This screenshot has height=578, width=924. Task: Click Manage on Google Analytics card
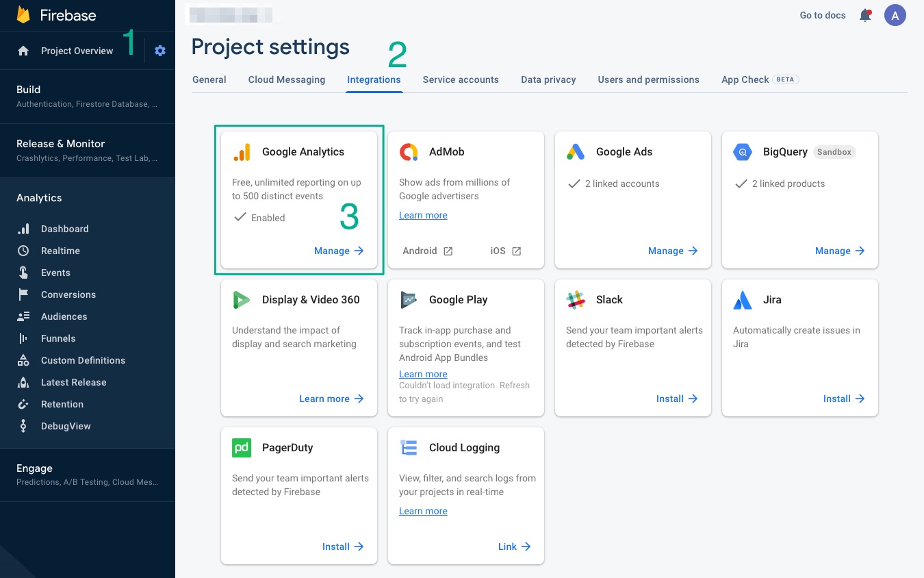tap(339, 251)
